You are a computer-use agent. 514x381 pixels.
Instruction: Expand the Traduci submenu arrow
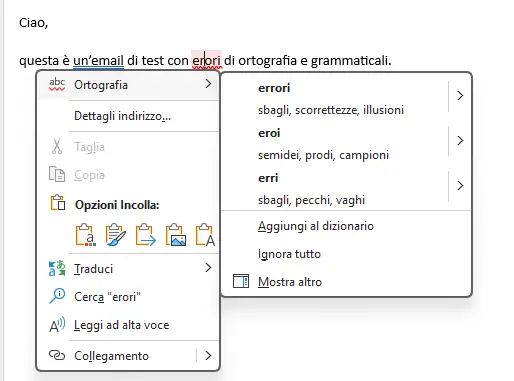point(208,268)
